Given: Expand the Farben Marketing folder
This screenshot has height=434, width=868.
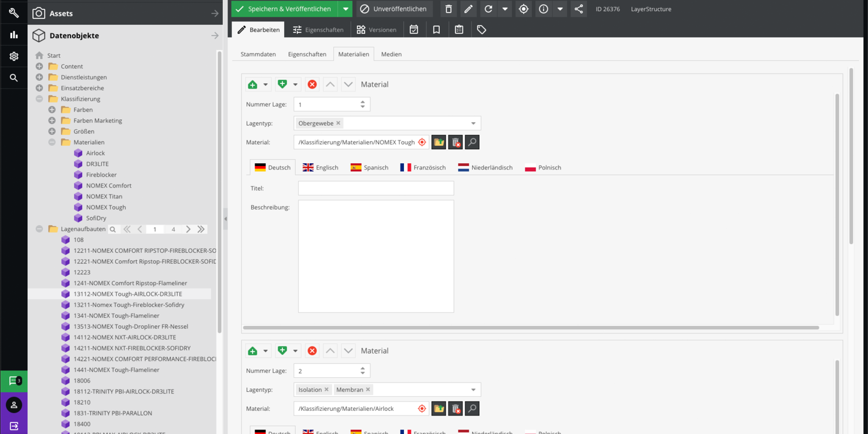Looking at the screenshot, I should (x=52, y=120).
